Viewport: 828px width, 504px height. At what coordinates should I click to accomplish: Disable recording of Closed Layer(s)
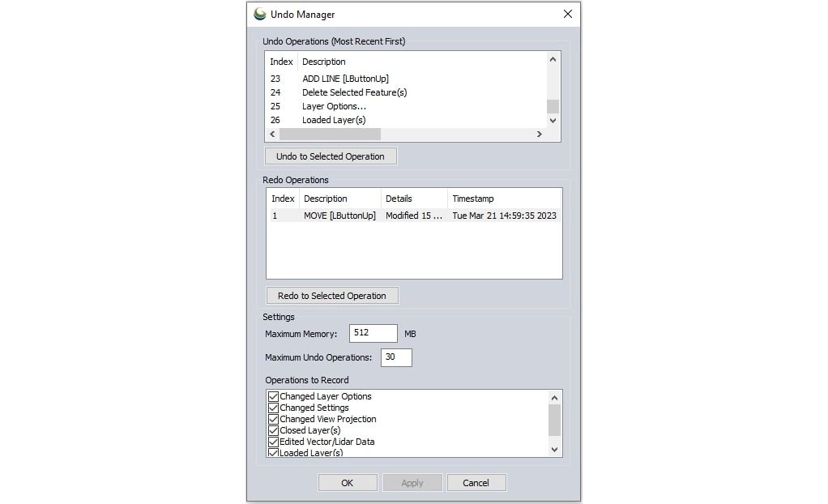pyautogui.click(x=273, y=430)
